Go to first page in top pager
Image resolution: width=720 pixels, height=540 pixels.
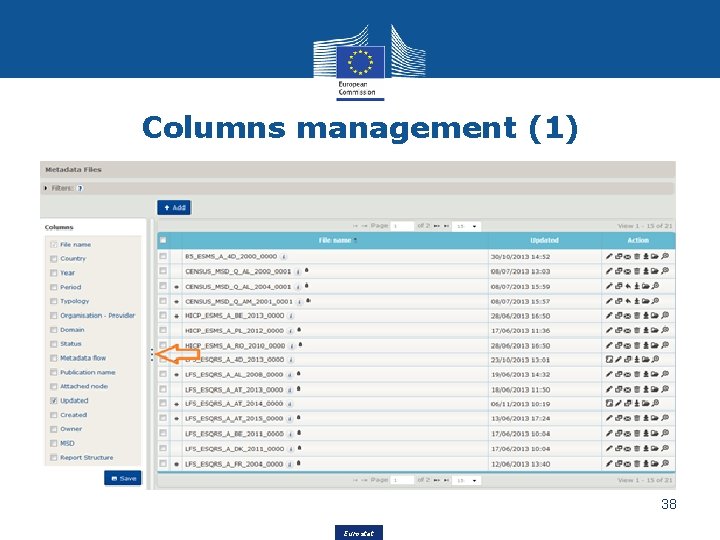(x=355, y=226)
